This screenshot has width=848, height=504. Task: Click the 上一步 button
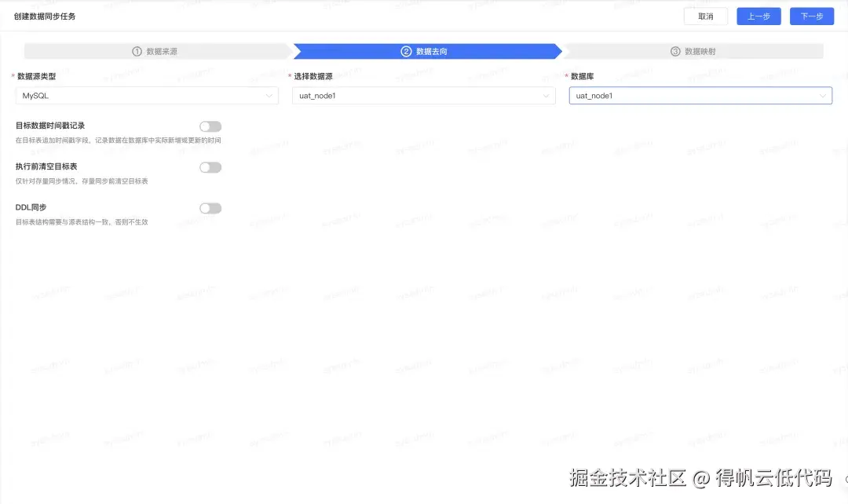coord(758,16)
